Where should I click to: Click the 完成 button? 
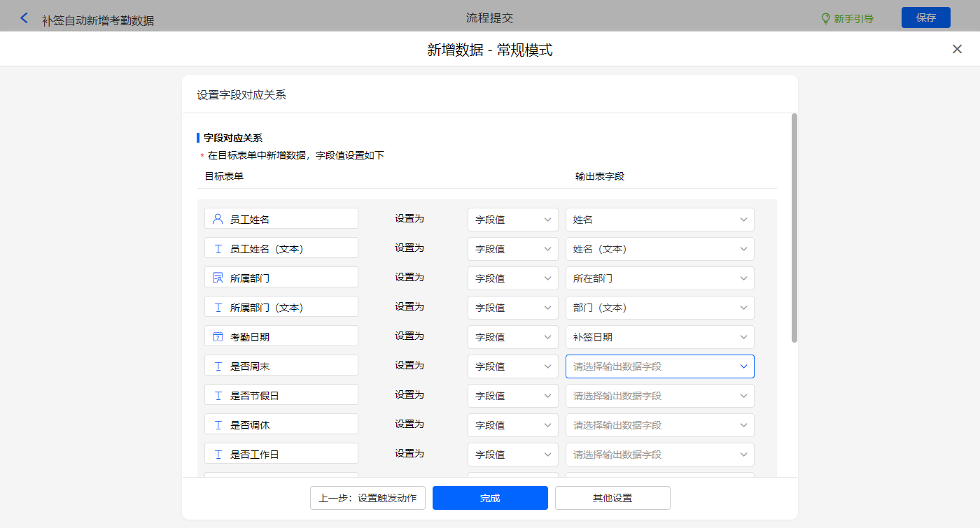(490, 498)
